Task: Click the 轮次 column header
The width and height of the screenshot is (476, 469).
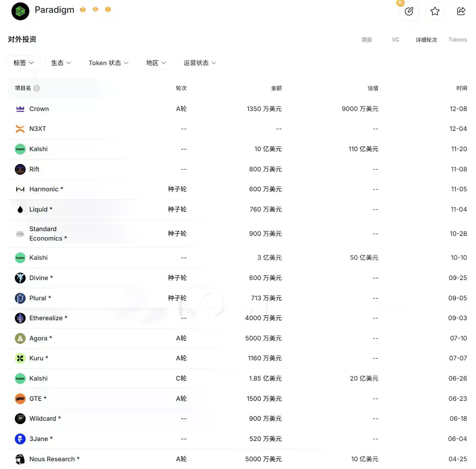Action: point(181,88)
